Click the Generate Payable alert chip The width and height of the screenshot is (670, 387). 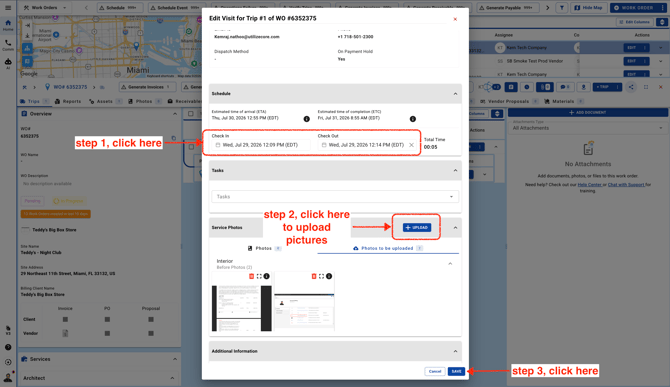tap(508, 8)
